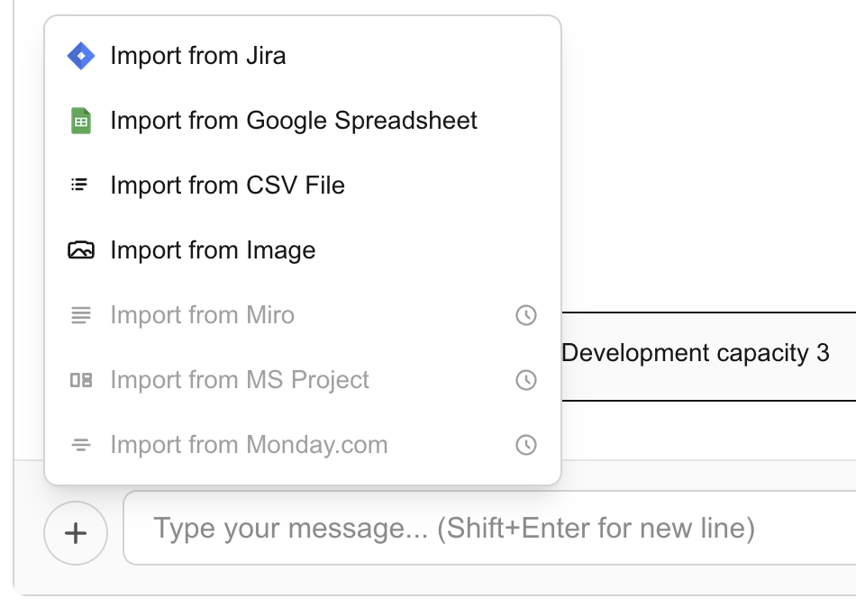Click the clock icon next to Import from Miro
The width and height of the screenshot is (856, 616).
(525, 314)
